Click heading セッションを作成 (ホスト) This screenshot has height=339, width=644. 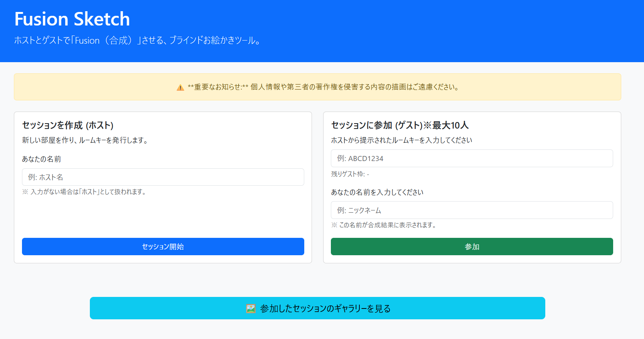68,125
